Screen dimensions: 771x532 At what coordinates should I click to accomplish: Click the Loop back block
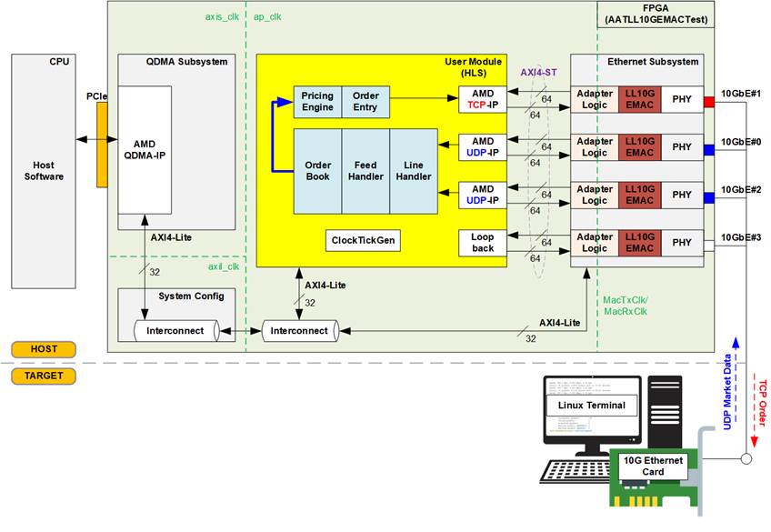tap(483, 243)
